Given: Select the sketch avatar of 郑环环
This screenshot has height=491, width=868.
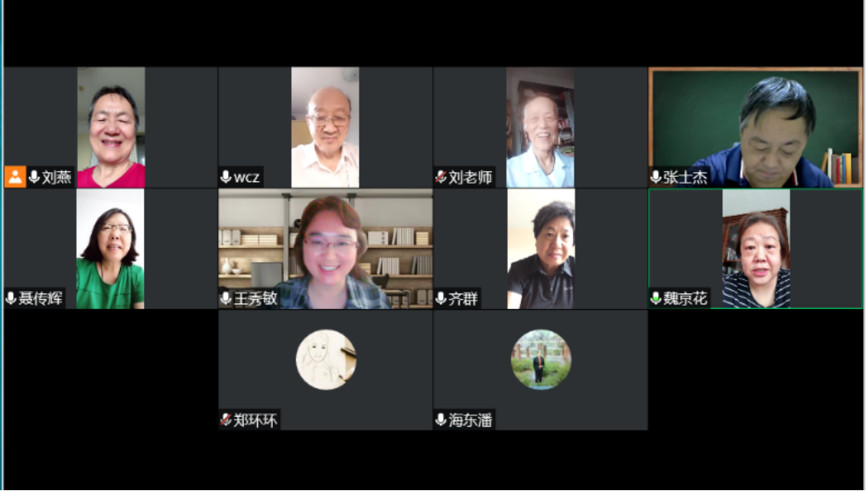Looking at the screenshot, I should click(x=326, y=360).
